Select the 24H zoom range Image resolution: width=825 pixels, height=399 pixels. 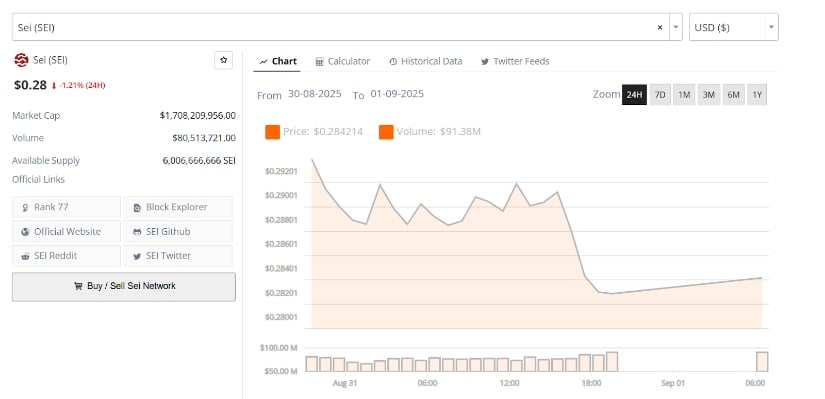coord(634,95)
